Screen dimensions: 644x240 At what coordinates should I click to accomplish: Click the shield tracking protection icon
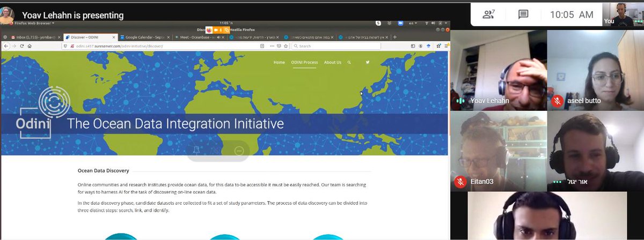pyautogui.click(x=64, y=46)
